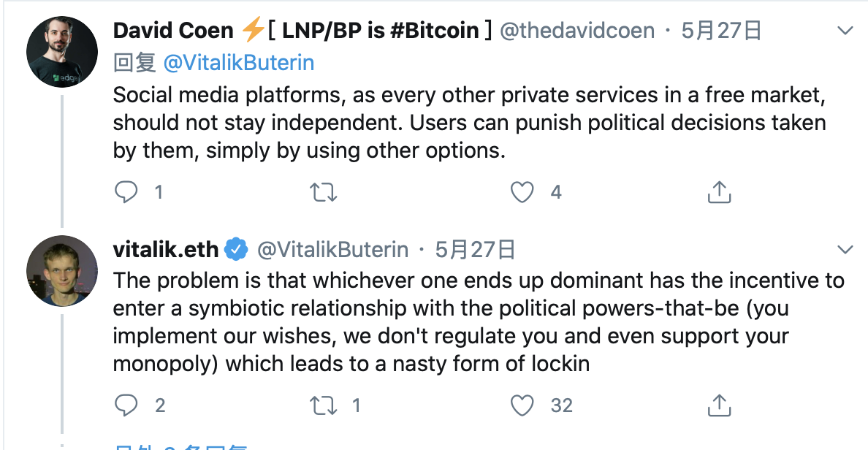Image resolution: width=868 pixels, height=450 pixels.
Task: Open vitalik.eth's tweet options menu
Action: click(x=844, y=248)
